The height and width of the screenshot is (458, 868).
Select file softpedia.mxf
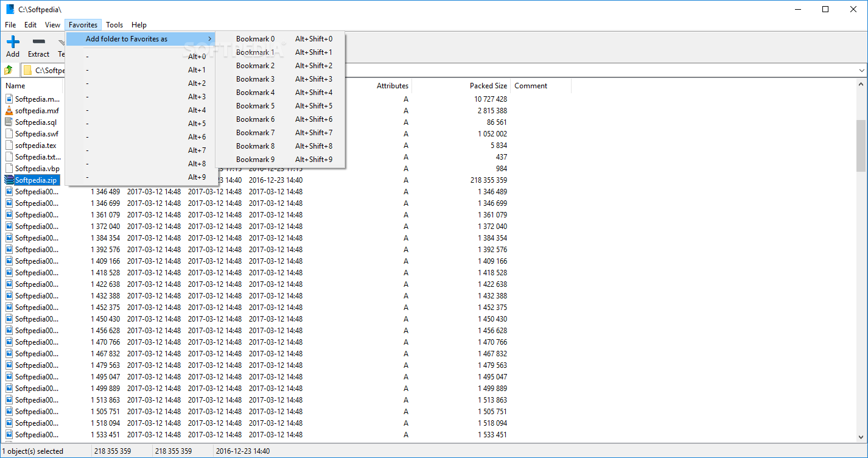37,111
